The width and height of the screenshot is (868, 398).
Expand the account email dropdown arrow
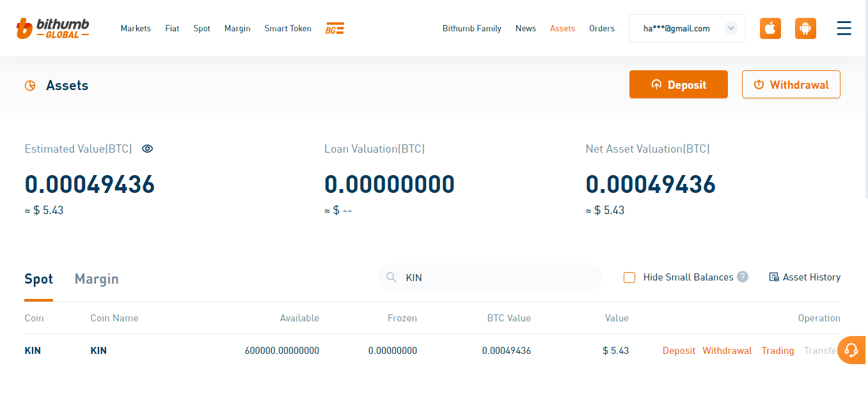pos(731,28)
